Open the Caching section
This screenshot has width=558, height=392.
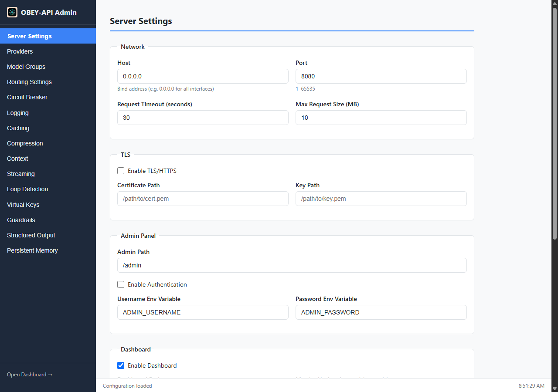tap(48, 128)
